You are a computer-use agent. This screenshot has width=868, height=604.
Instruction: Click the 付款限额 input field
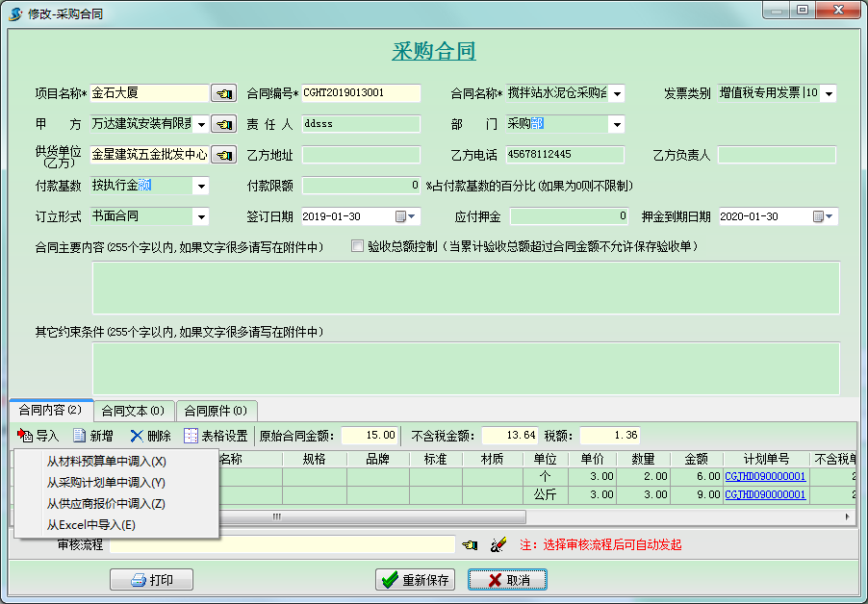click(x=361, y=186)
